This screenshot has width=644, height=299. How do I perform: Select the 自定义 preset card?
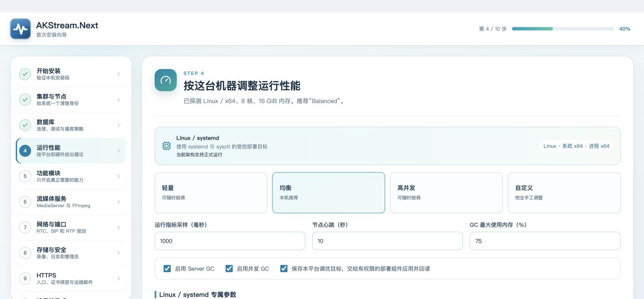(x=564, y=193)
